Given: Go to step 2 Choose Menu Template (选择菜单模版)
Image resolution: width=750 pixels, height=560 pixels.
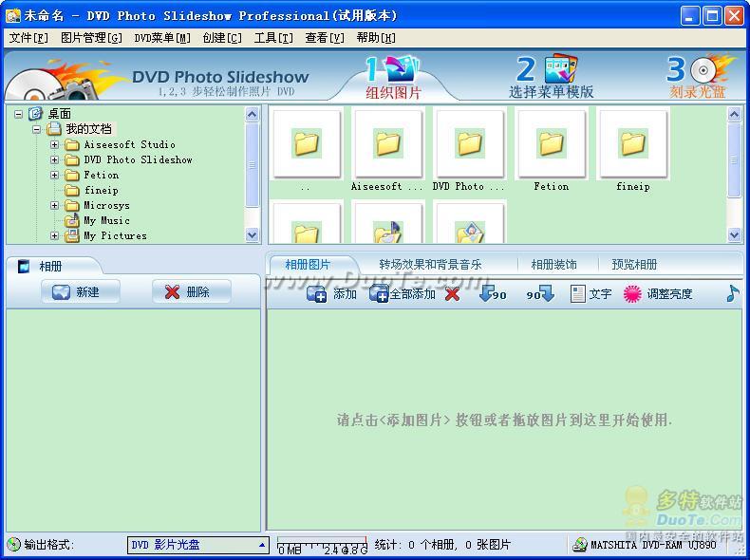Looking at the screenshot, I should (551, 78).
